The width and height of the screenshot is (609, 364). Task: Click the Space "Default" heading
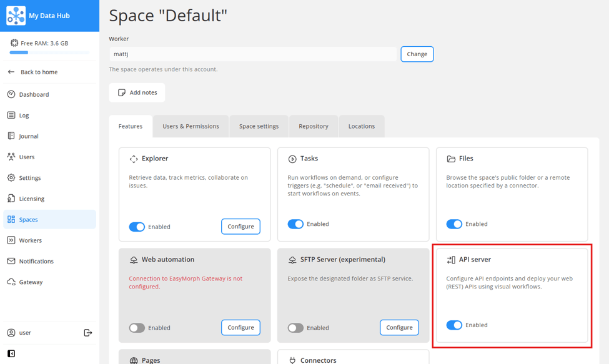(168, 16)
